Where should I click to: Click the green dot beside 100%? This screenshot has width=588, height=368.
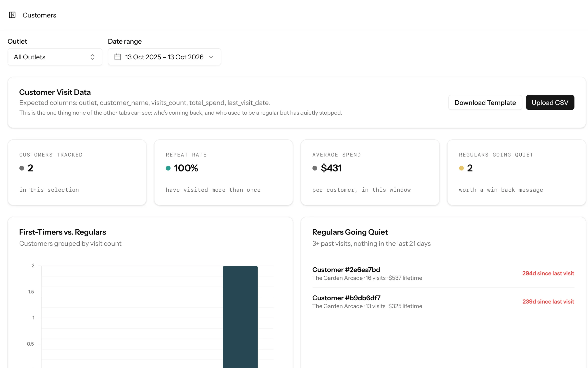[168, 168]
